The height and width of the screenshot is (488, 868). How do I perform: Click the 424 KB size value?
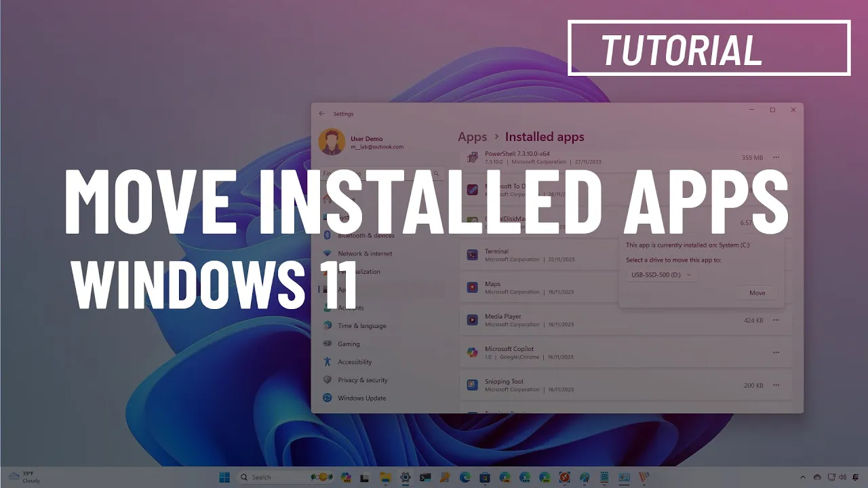pyautogui.click(x=753, y=320)
